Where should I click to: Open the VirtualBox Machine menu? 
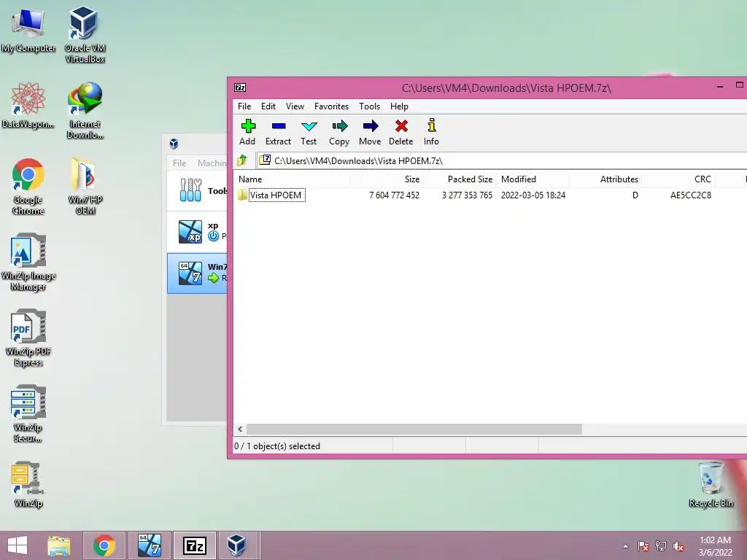[212, 163]
